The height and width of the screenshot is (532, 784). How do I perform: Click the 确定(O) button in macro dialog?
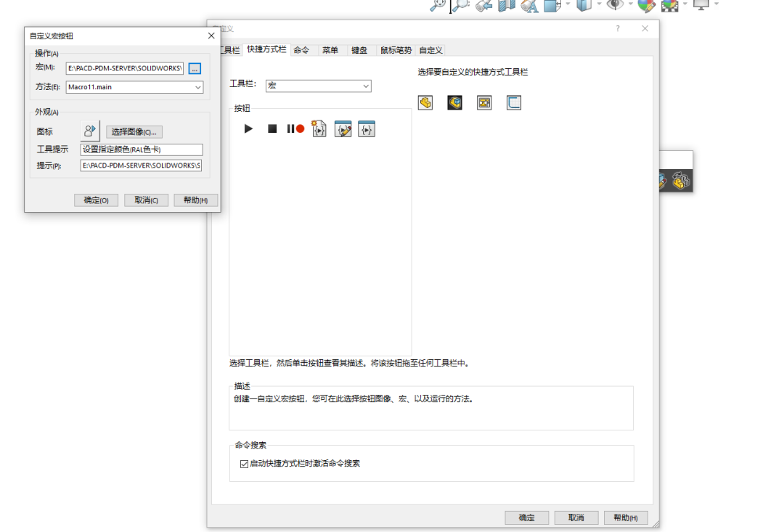96,200
